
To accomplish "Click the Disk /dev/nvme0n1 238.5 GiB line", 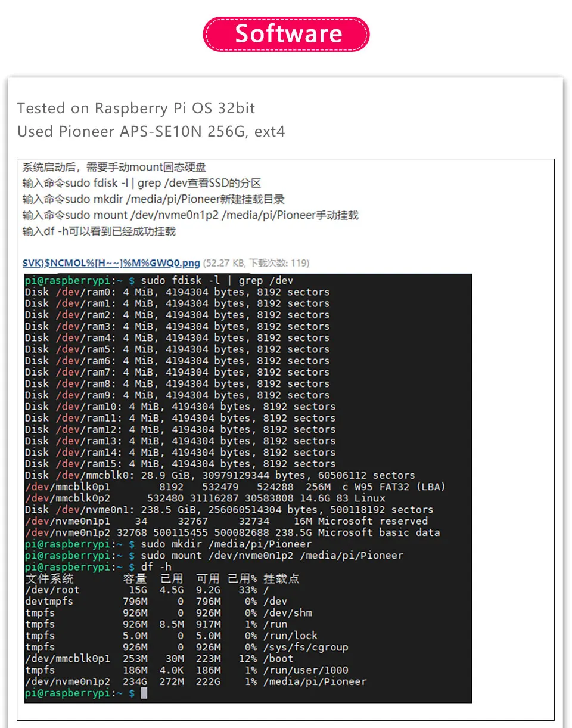I will coord(229,510).
